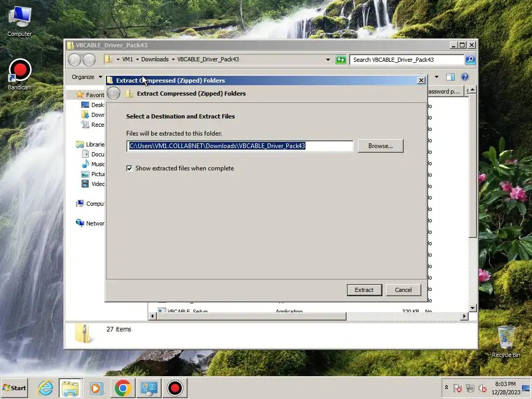The height and width of the screenshot is (399, 532).
Task: Toggle Show extracted files when complete
Action: (x=129, y=168)
